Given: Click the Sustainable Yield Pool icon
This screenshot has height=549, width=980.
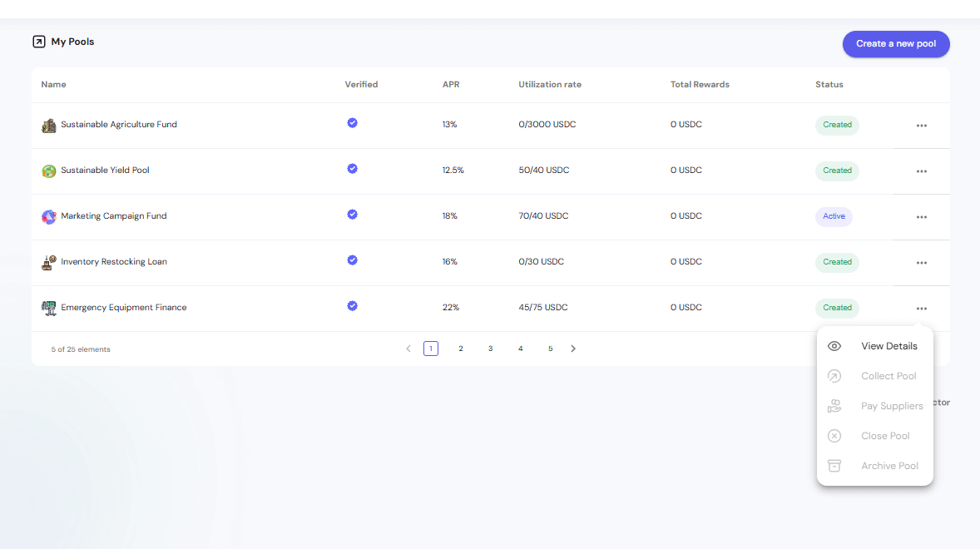Looking at the screenshot, I should [x=49, y=171].
